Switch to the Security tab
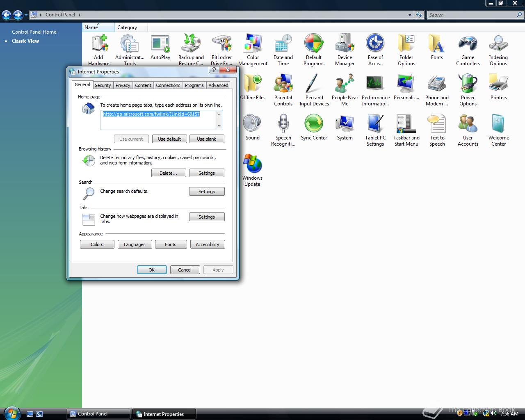Viewport: 525px width, 420px height. (x=103, y=85)
